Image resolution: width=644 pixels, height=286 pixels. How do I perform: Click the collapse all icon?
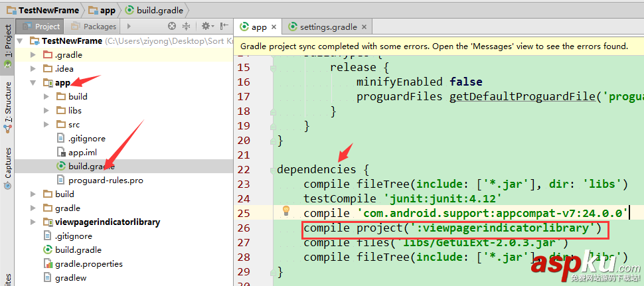186,27
